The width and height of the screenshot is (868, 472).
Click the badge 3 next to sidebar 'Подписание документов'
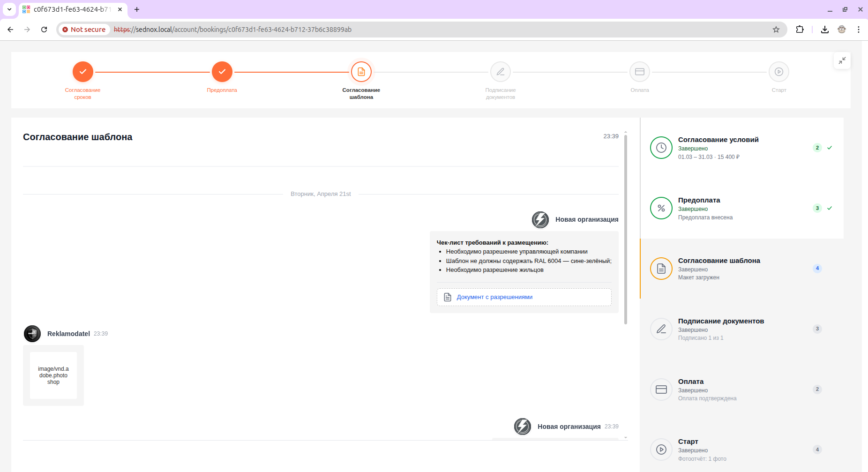point(817,329)
